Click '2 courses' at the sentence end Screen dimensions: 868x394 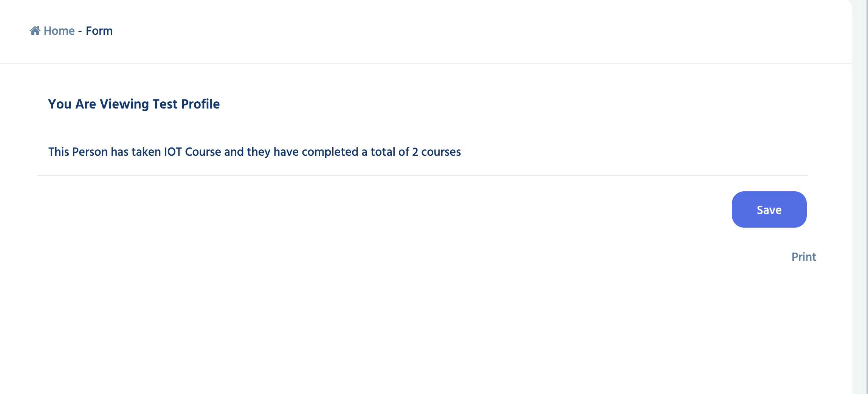coord(436,152)
